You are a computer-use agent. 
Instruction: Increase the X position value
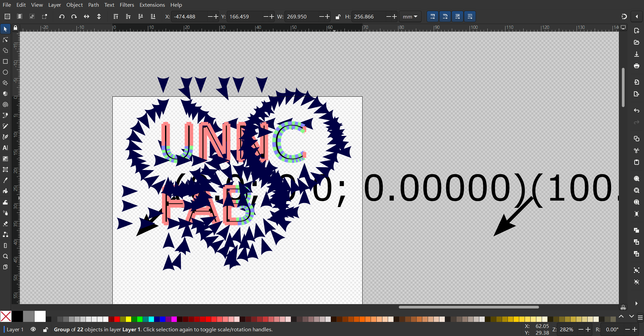(x=216, y=16)
